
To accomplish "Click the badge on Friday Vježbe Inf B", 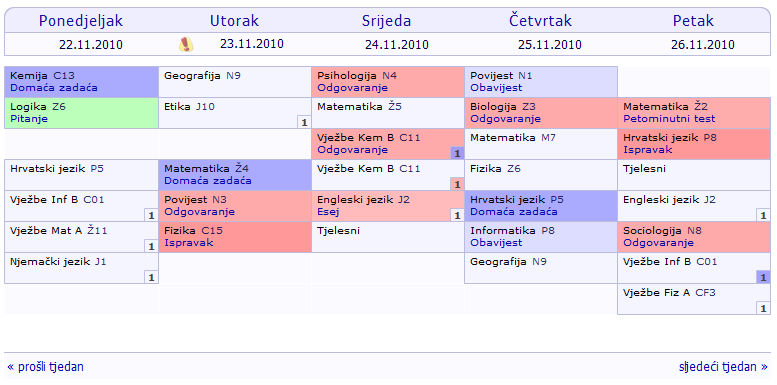I will click(x=764, y=277).
